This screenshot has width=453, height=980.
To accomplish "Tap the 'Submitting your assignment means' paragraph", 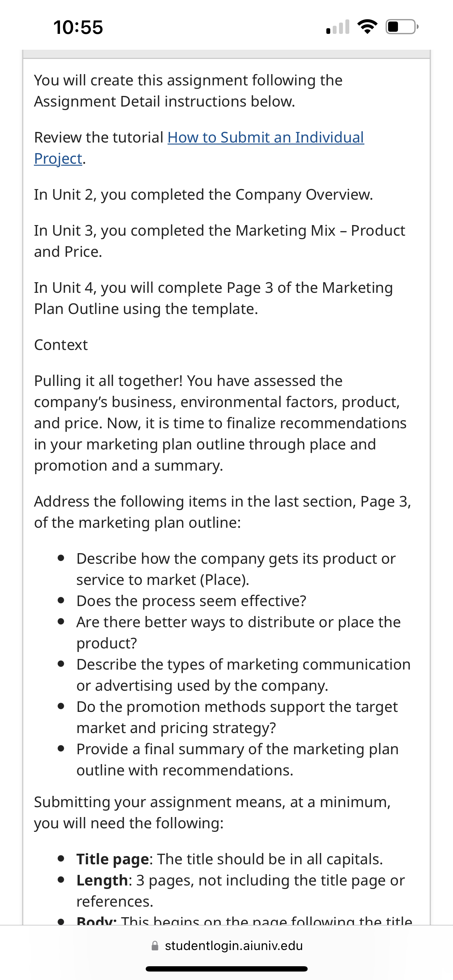I will click(x=212, y=812).
